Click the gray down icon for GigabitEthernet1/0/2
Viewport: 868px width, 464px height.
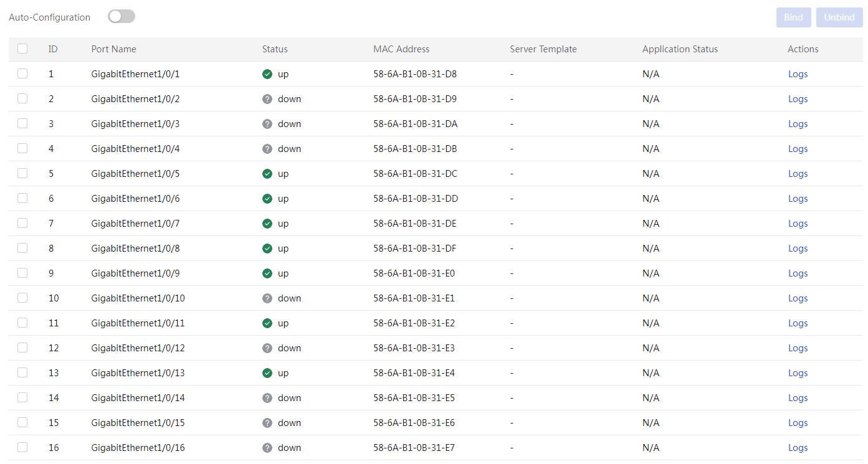pos(267,99)
